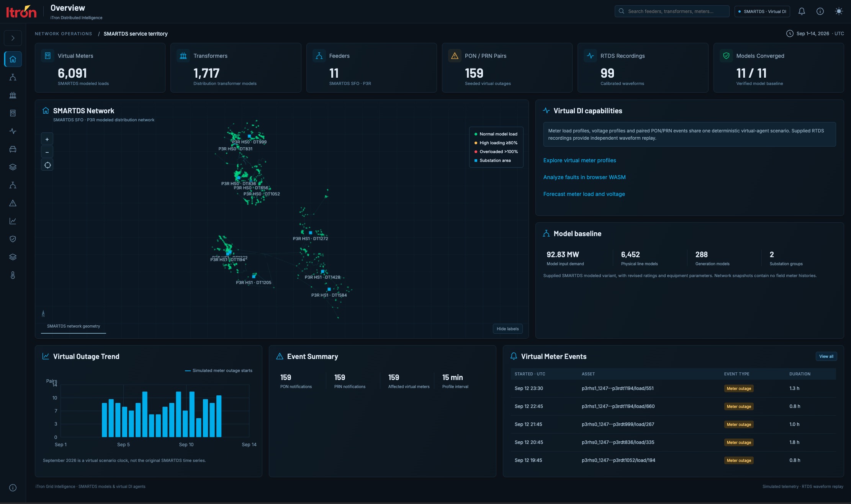The height and width of the screenshot is (504, 851).
Task: Click the Models Converged shield icon
Action: coord(726,56)
